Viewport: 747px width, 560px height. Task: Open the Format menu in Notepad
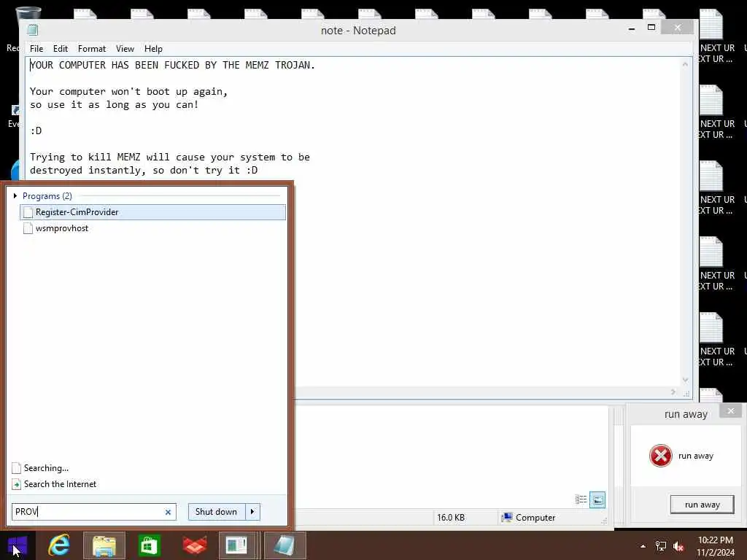92,49
